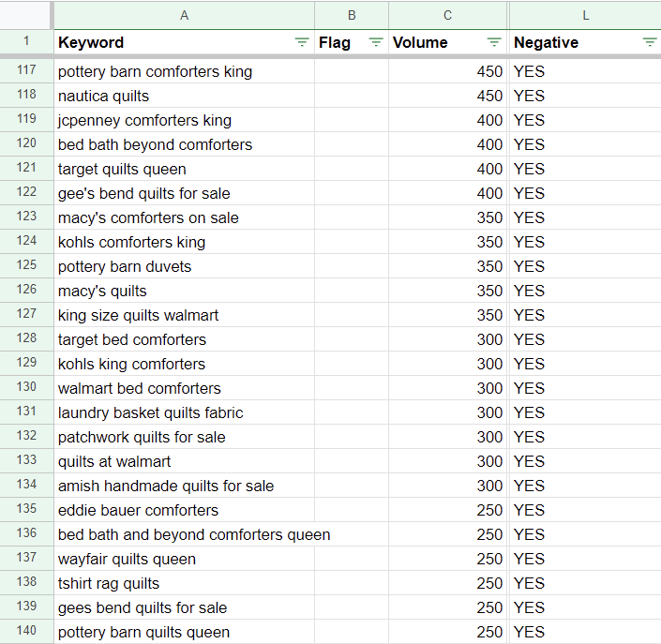Click the Volume cell for 'macy's quilts'
The height and width of the screenshot is (644, 661).
[447, 291]
